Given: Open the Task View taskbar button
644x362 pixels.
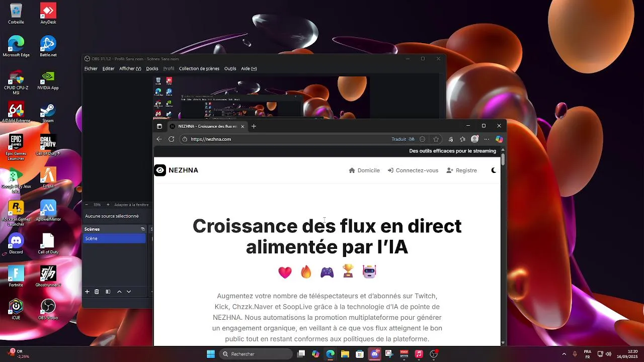Looking at the screenshot, I should click(x=301, y=354).
